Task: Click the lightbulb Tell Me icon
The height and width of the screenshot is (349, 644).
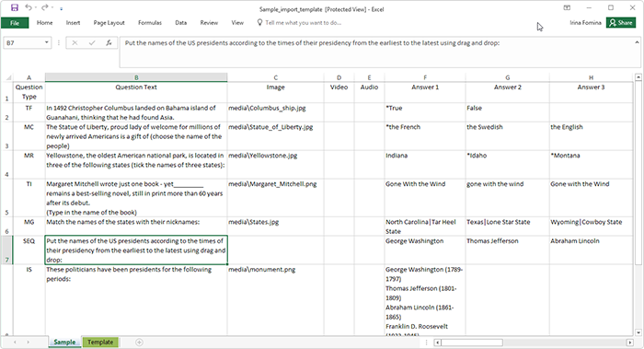Action: 259,23
